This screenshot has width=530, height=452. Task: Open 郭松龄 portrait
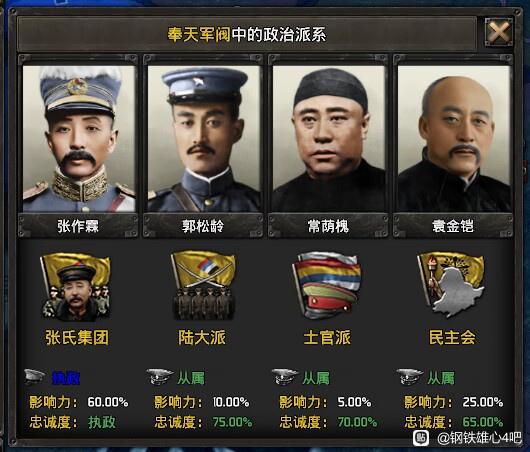coord(204,139)
